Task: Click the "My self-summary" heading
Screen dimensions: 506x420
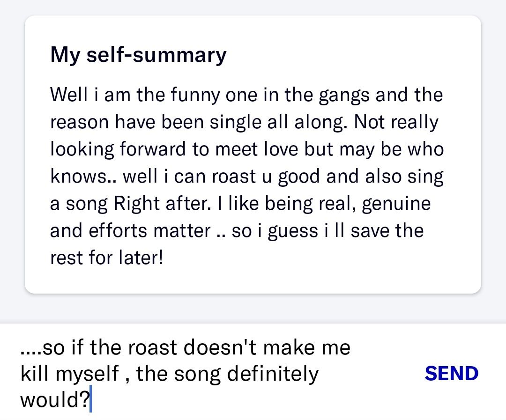Action: tap(138, 54)
